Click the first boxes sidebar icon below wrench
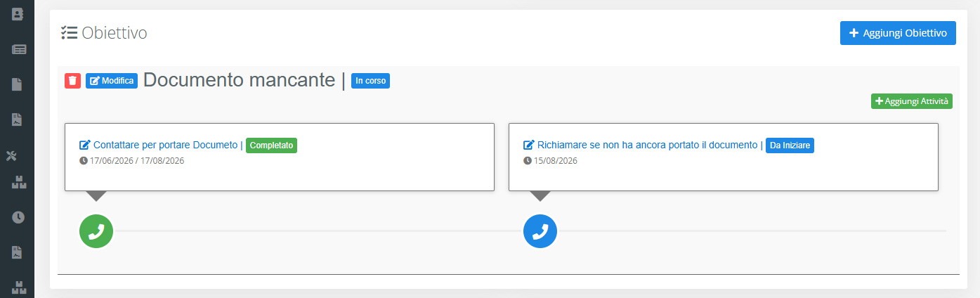The image size is (980, 298). click(18, 183)
